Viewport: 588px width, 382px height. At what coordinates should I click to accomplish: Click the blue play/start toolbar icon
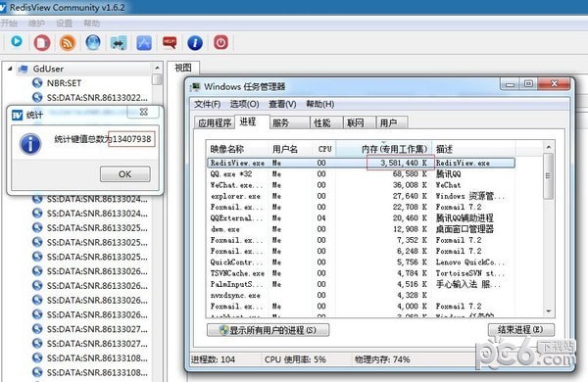[17, 41]
